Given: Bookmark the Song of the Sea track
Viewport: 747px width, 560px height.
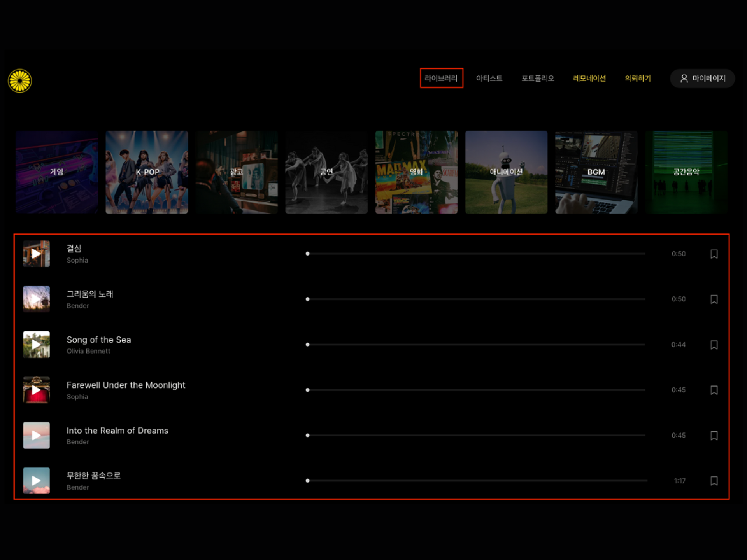Looking at the screenshot, I should 714,345.
